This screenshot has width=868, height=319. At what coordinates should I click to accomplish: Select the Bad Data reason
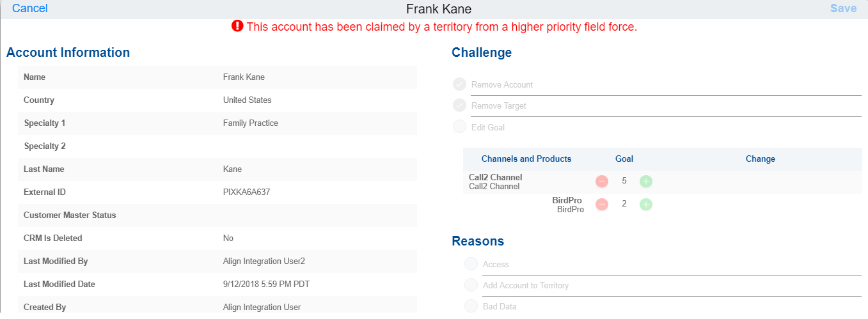[471, 306]
